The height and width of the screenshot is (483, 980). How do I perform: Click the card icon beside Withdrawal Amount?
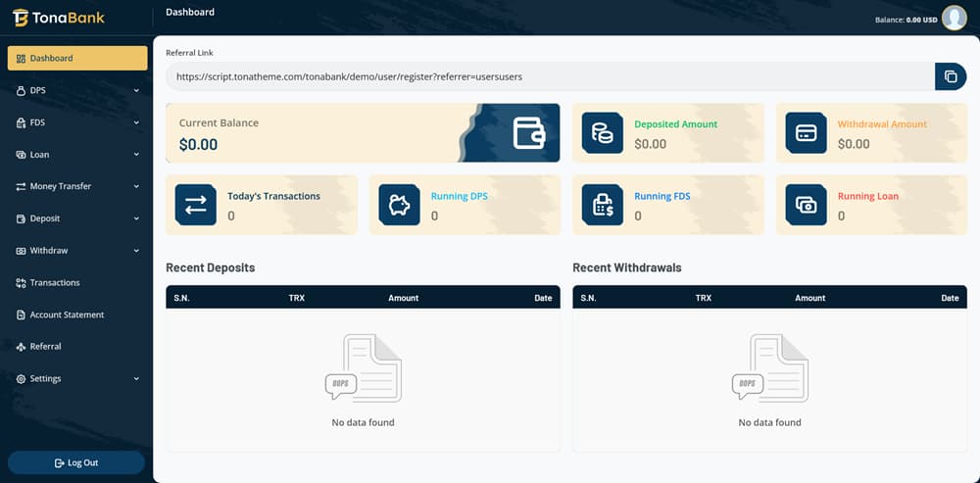click(807, 133)
